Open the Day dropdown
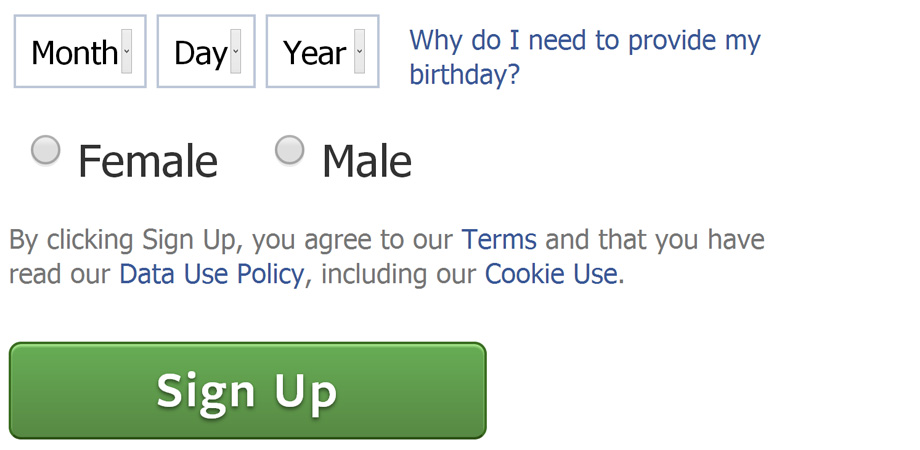The image size is (920, 450). click(206, 52)
